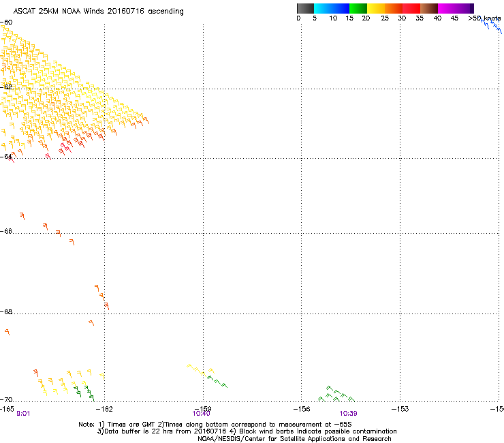The height and width of the screenshot is (443, 504).
Task: Click the '-156' longitude axis label
Action: click(x=302, y=409)
